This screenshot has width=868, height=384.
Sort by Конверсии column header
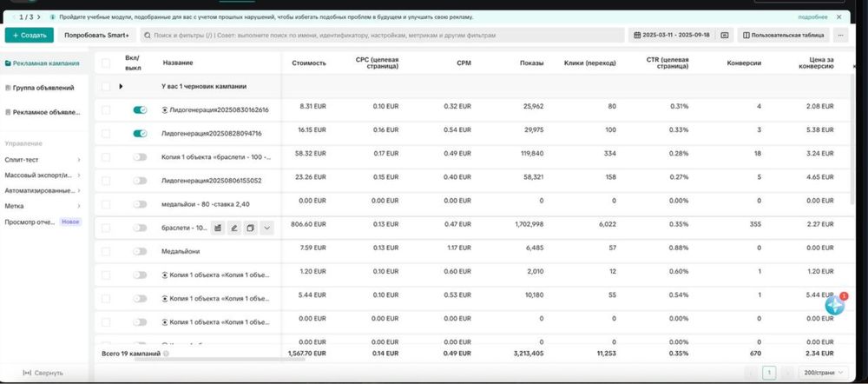[744, 63]
